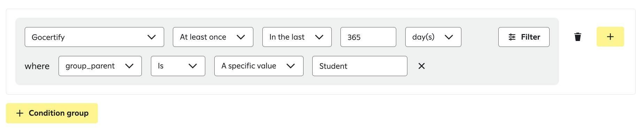The height and width of the screenshot is (132, 644).
Task: Click the Filter button label
Action: [530, 37]
